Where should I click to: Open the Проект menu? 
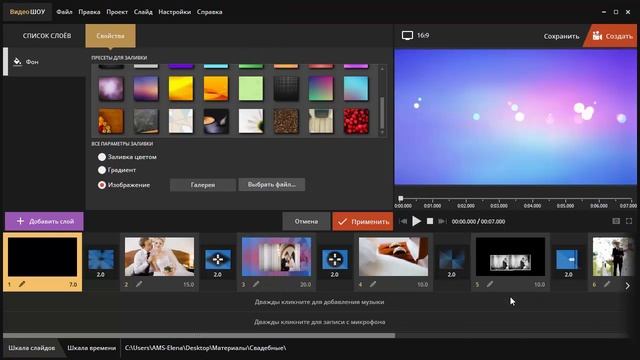[x=117, y=12]
